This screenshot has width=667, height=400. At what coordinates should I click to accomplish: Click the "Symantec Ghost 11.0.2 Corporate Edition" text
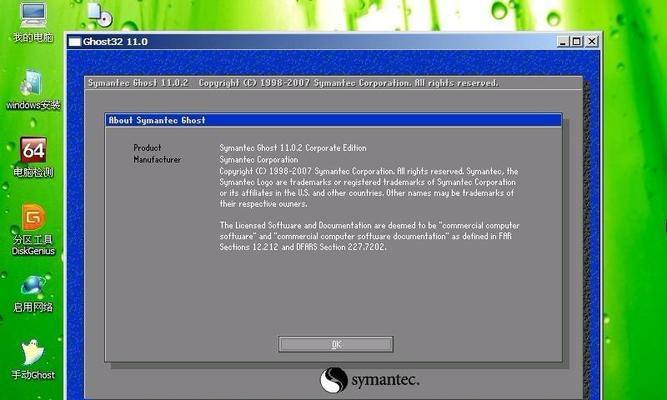coord(293,148)
